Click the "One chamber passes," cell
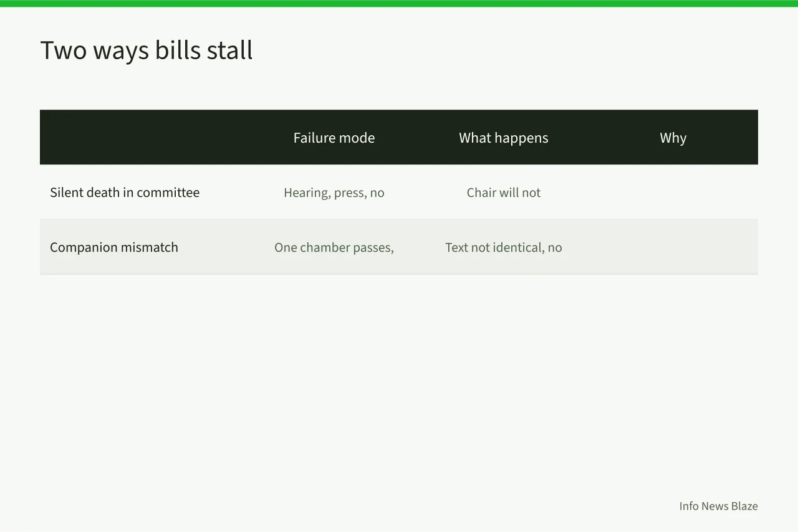Screen dimensions: 798x532 334,247
